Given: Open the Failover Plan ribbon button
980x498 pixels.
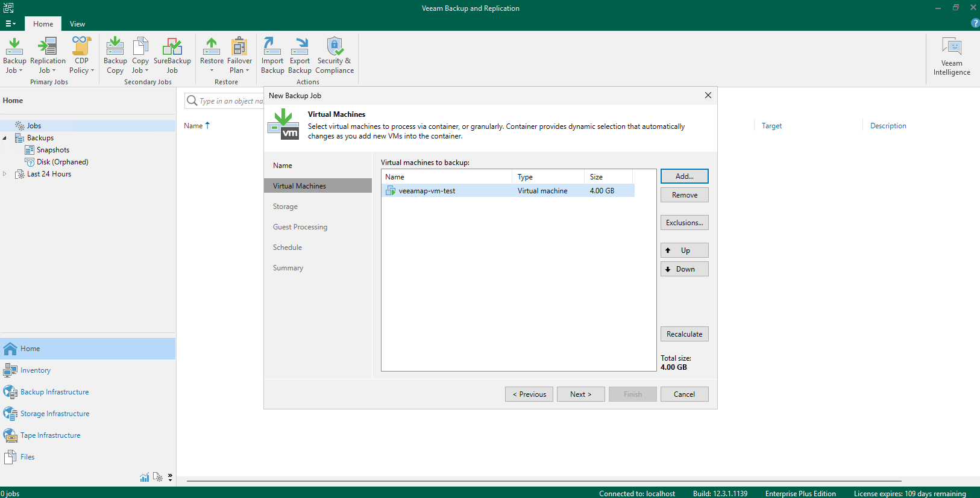Looking at the screenshot, I should tap(239, 55).
